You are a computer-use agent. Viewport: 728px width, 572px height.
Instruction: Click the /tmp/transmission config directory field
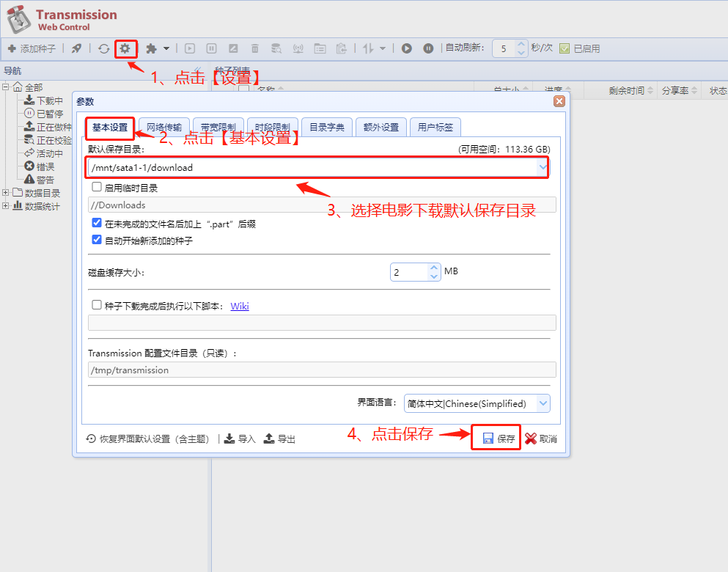pos(322,370)
